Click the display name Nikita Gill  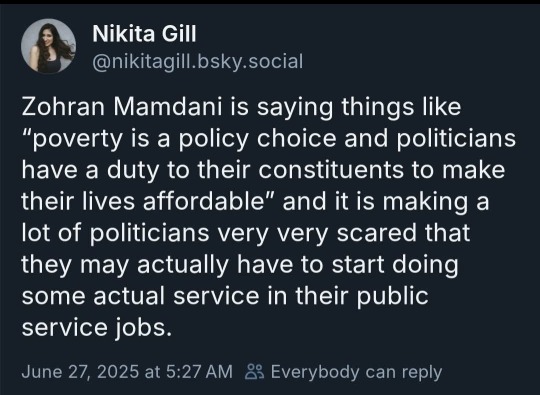(144, 34)
